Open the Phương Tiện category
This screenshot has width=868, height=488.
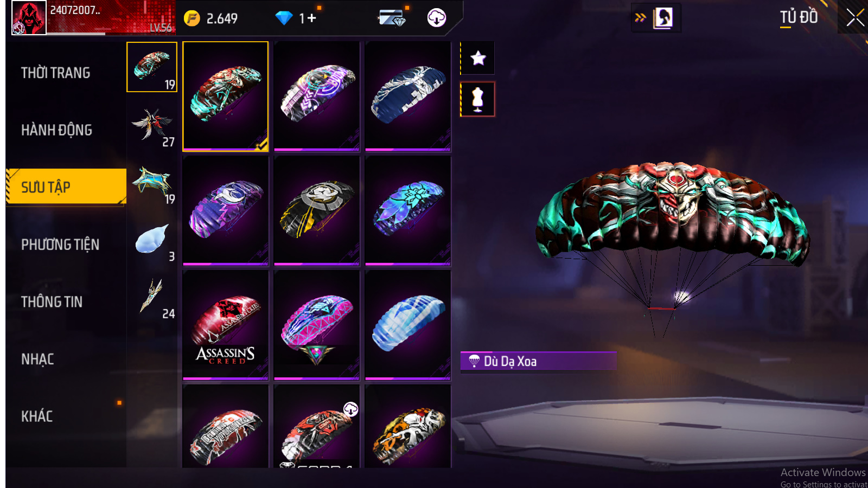[60, 245]
